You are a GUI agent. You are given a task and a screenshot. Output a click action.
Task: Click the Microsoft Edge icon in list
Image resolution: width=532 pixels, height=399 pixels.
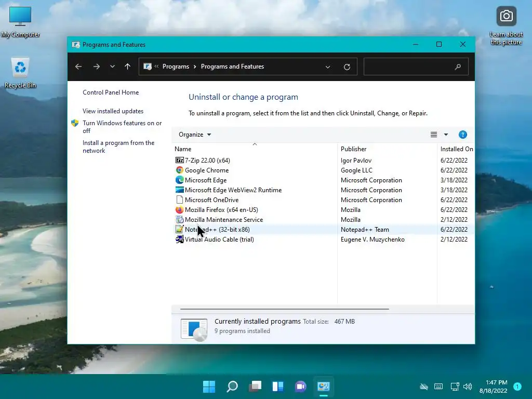point(179,180)
